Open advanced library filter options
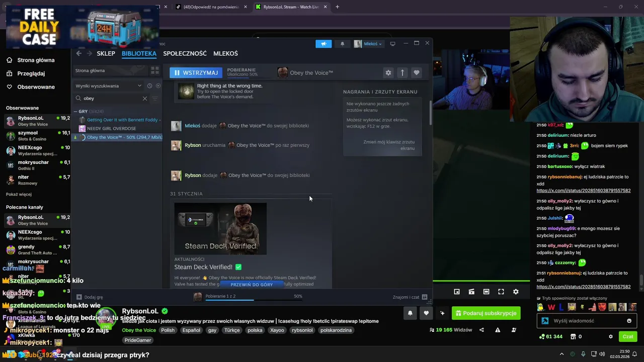The height and width of the screenshot is (362, 644). pyautogui.click(x=155, y=99)
